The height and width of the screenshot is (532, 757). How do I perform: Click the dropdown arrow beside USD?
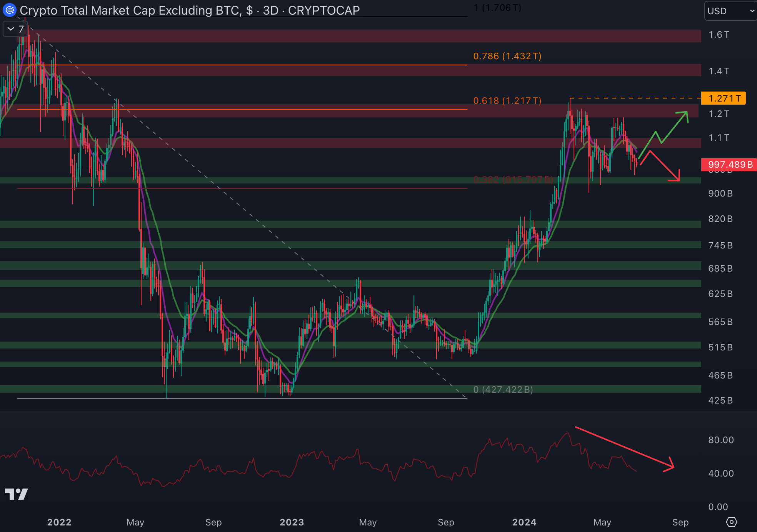point(752,11)
